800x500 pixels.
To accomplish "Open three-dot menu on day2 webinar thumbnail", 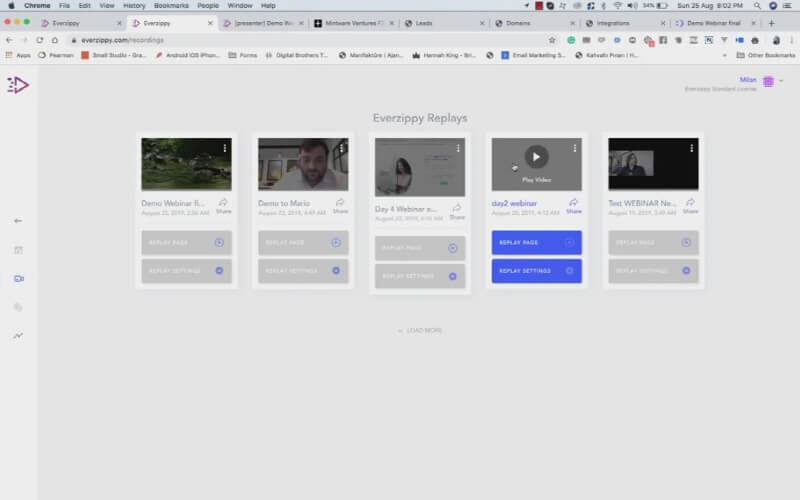I will [574, 148].
